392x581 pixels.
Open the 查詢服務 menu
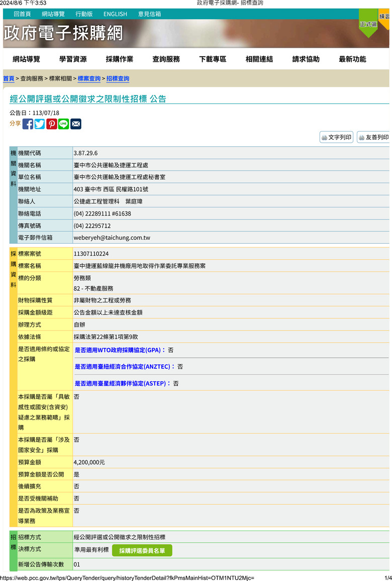[x=166, y=59]
